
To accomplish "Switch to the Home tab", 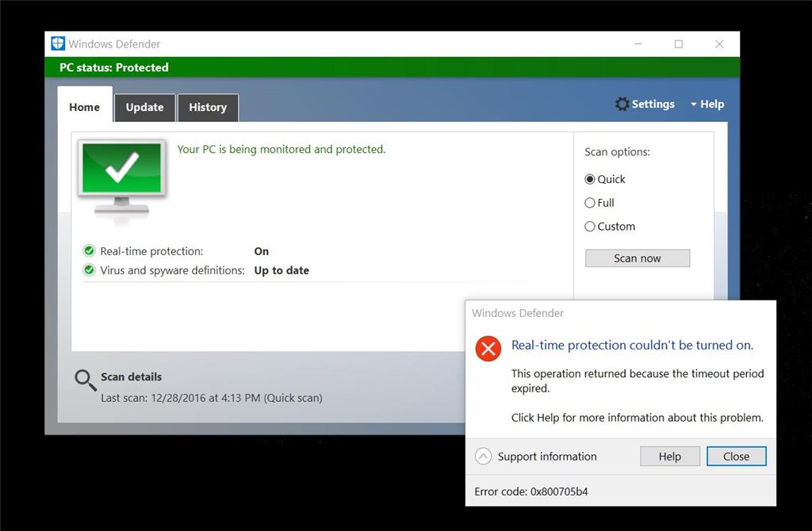I will point(84,107).
